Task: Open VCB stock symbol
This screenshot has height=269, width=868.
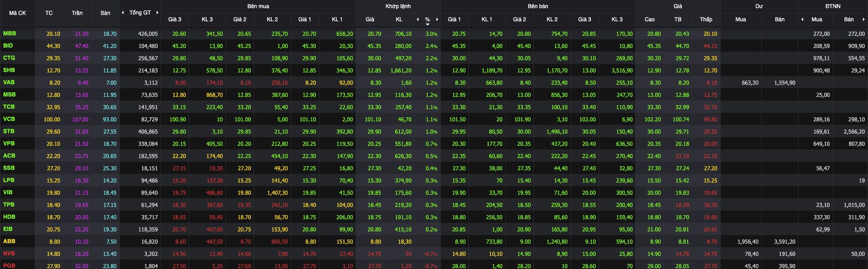Action: click(x=9, y=119)
